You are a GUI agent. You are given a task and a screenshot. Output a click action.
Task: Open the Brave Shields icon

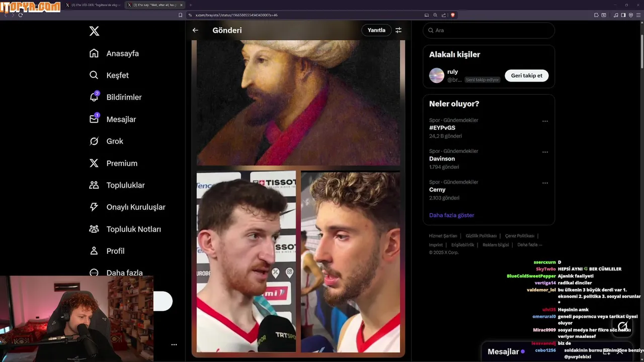tap(453, 15)
